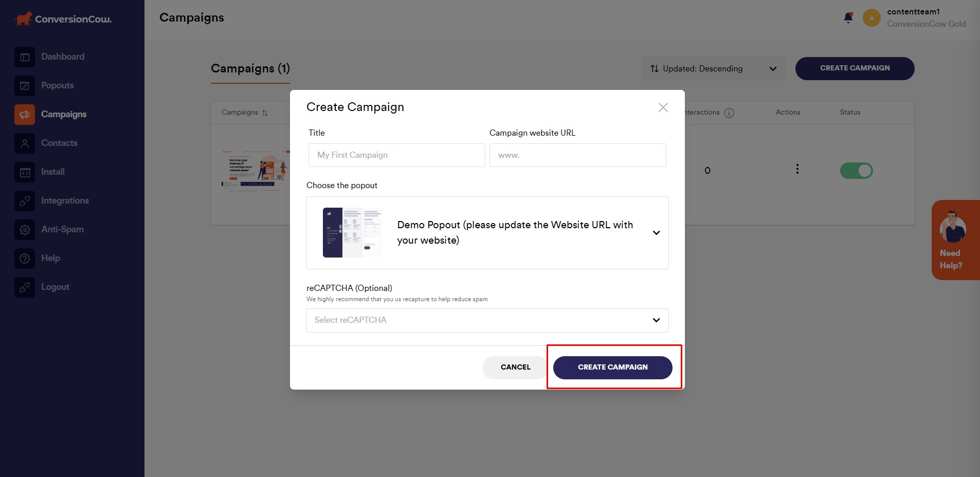980x477 pixels.
Task: Click the Need Help? label
Action: (951, 260)
